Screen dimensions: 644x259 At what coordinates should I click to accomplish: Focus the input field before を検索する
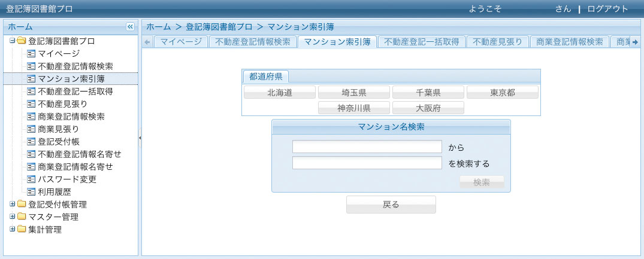click(x=367, y=163)
